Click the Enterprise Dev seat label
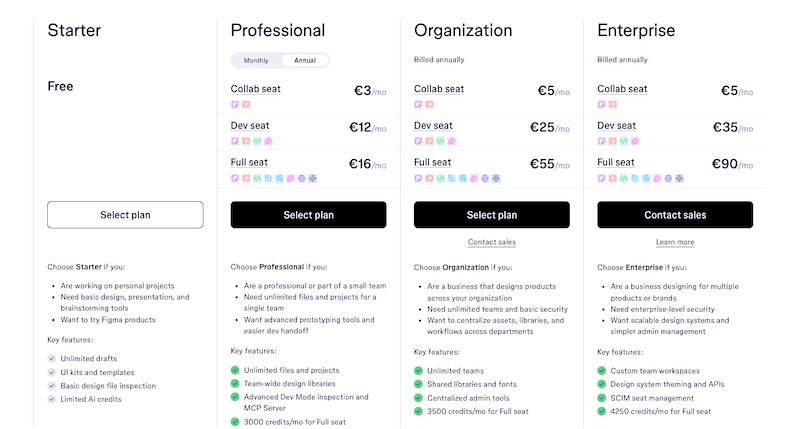Viewport: 800px width, 429px height. tap(616, 125)
